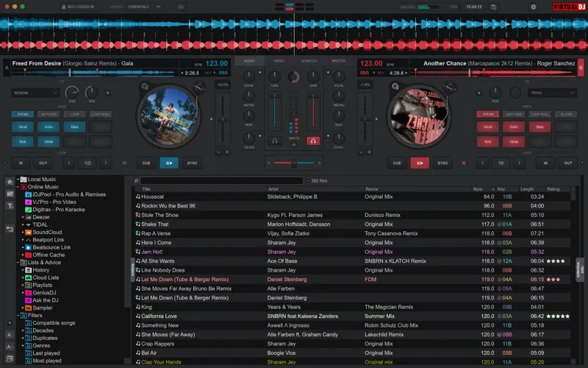Collapse the Lists & Advice tree node
The image size is (588, 368).
[x=18, y=263]
